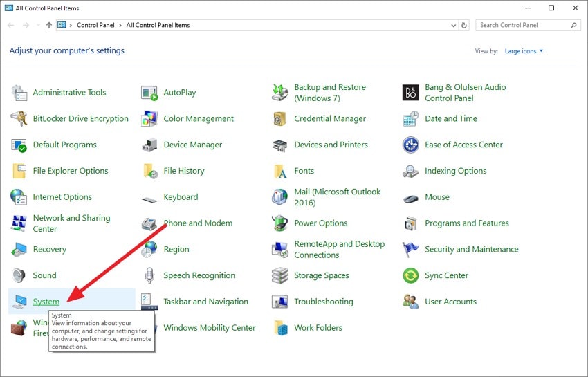Image resolution: width=588 pixels, height=377 pixels.
Task: Open the BitLocker Drive Encryption icon
Action: (x=19, y=119)
